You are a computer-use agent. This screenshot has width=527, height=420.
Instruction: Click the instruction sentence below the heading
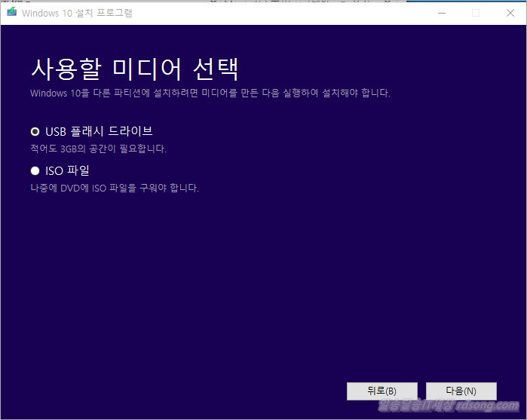pyautogui.click(x=210, y=94)
